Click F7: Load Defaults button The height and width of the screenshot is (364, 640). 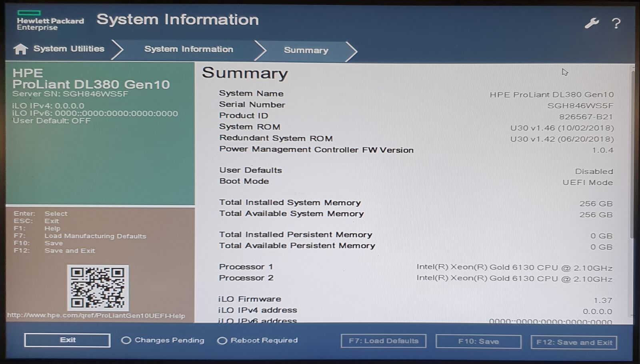384,341
